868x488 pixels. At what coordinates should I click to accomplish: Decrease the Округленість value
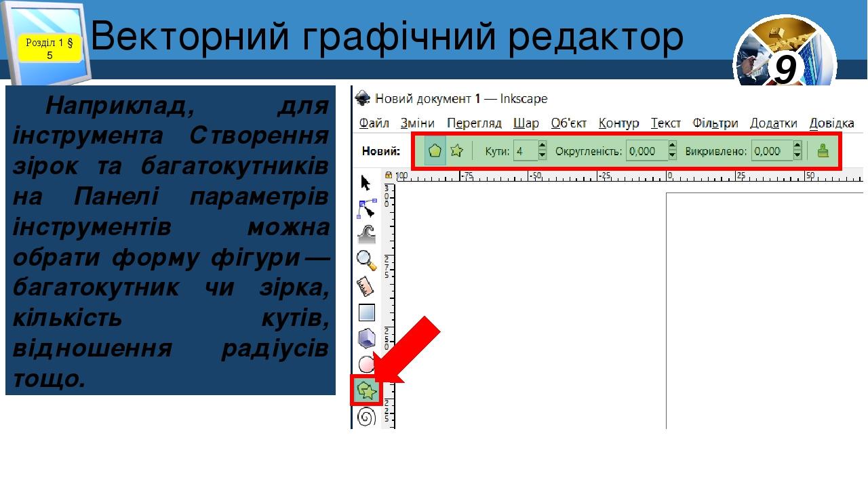point(673,156)
